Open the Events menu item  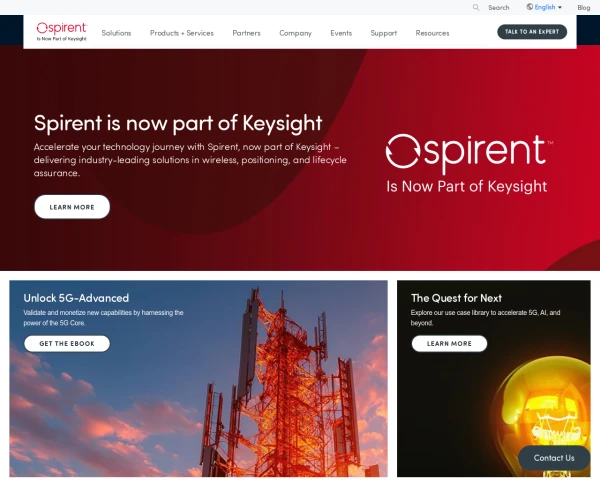pyautogui.click(x=341, y=33)
